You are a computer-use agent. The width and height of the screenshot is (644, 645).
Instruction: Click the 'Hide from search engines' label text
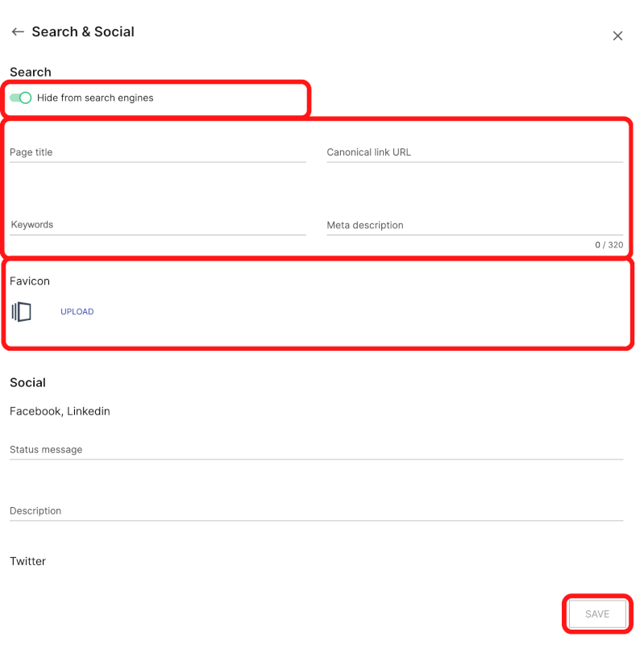click(x=95, y=98)
